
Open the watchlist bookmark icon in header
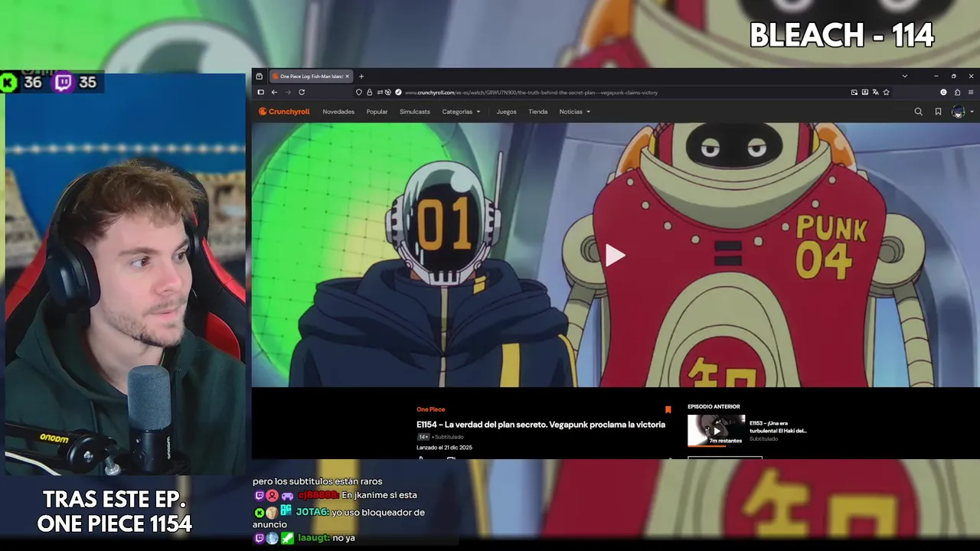[938, 112]
